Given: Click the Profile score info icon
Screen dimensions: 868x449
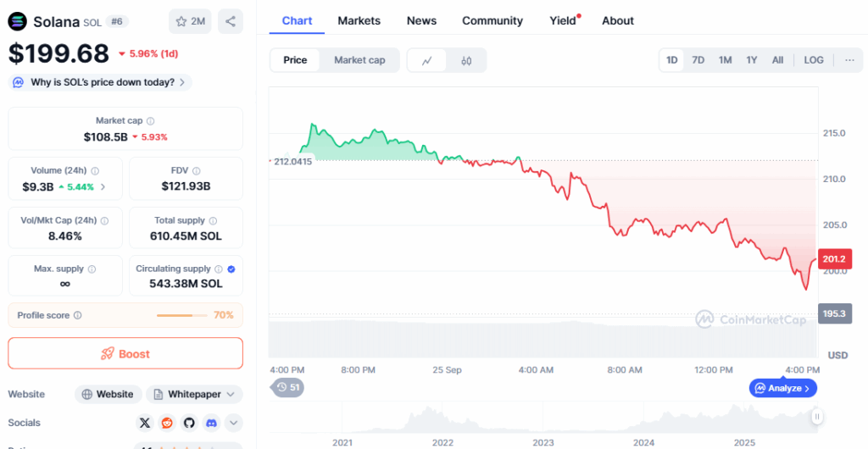Looking at the screenshot, I should [77, 315].
